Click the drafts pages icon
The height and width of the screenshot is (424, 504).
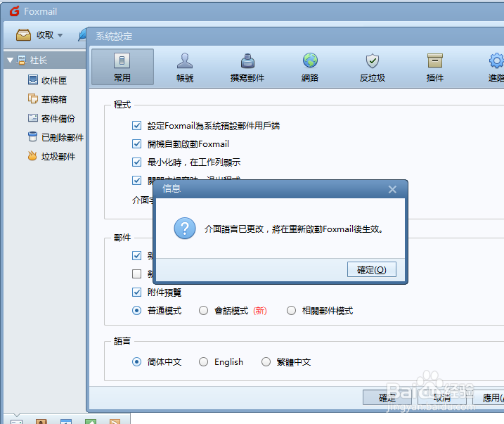click(33, 98)
